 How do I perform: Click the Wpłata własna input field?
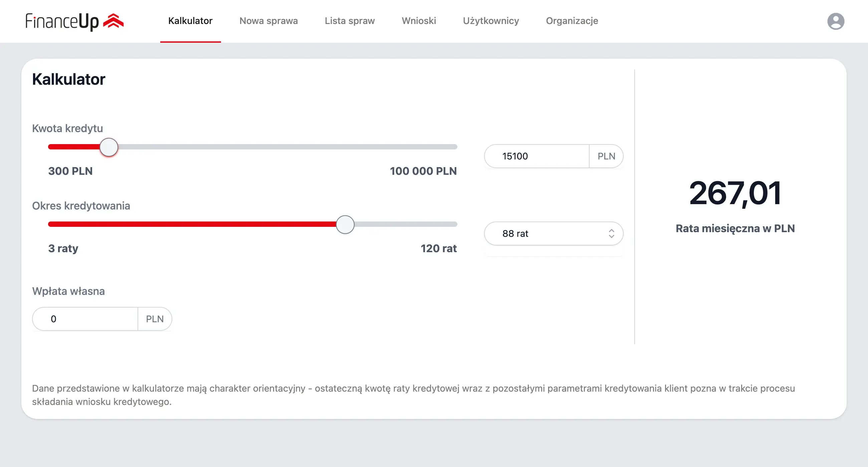[x=85, y=319]
